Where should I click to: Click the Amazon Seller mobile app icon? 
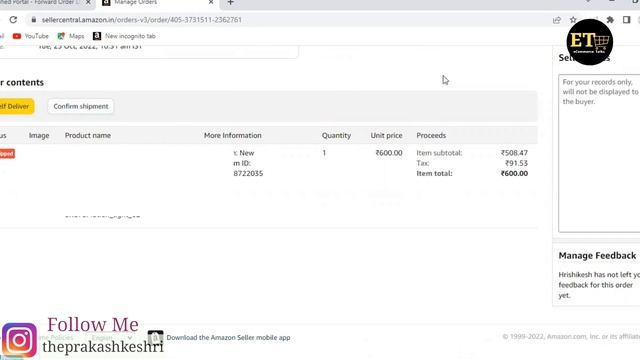tap(156, 337)
